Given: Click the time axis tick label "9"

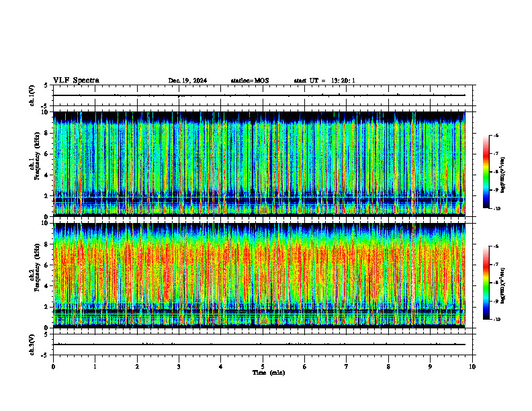Looking at the screenshot, I should pos(430,367).
